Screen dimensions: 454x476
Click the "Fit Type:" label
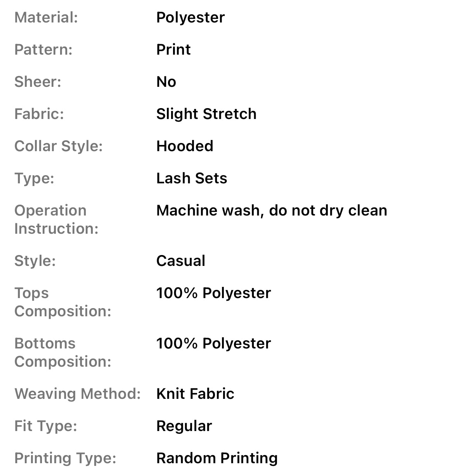46,426
